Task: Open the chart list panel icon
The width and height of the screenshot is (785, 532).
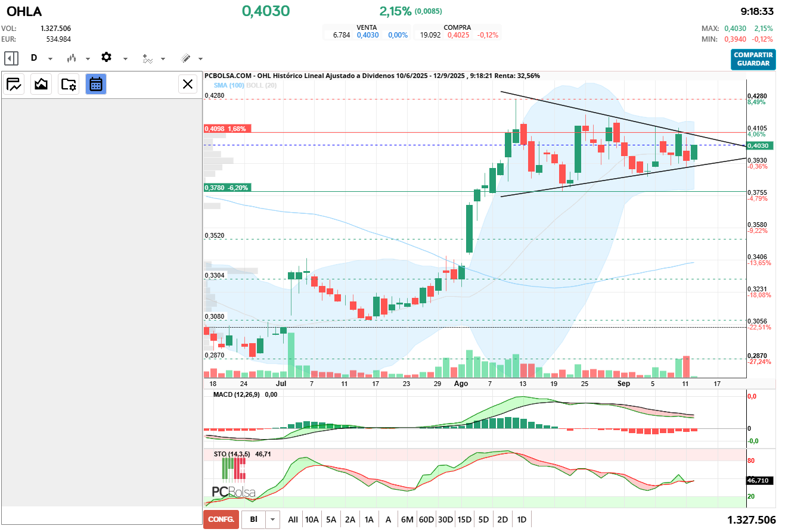Action: (x=14, y=84)
